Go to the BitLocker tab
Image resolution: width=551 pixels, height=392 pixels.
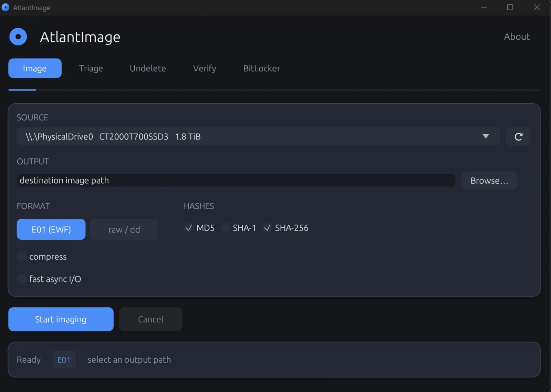pyautogui.click(x=262, y=68)
